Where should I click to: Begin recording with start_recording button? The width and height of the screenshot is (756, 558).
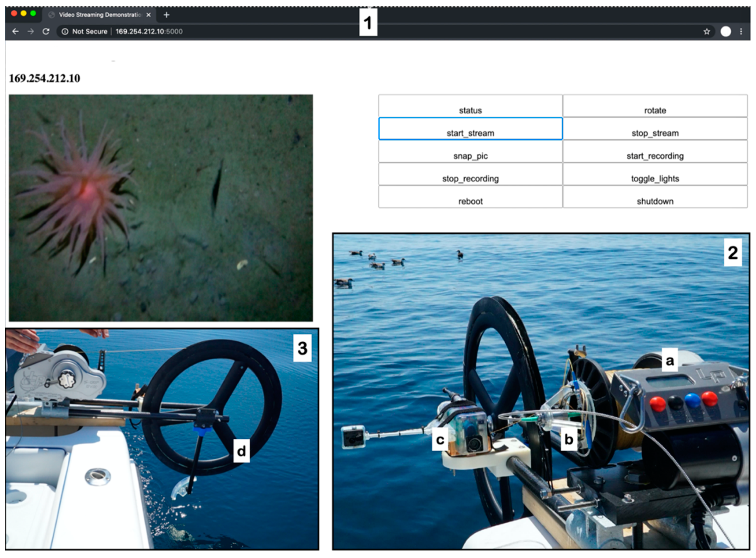point(655,152)
